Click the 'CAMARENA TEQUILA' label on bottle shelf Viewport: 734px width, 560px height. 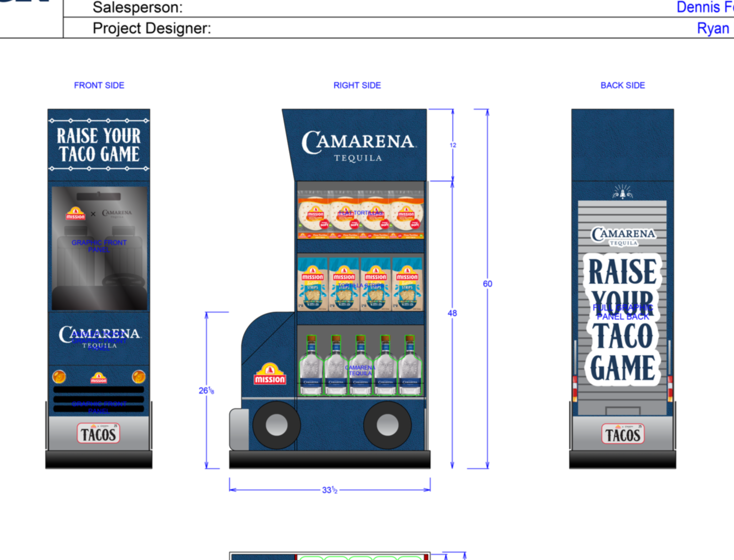pyautogui.click(x=360, y=371)
